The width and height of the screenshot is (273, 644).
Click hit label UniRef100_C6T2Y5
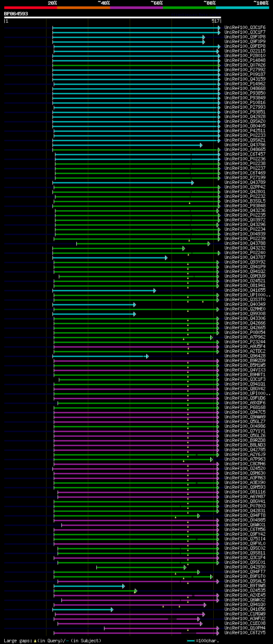(x=245, y=633)
